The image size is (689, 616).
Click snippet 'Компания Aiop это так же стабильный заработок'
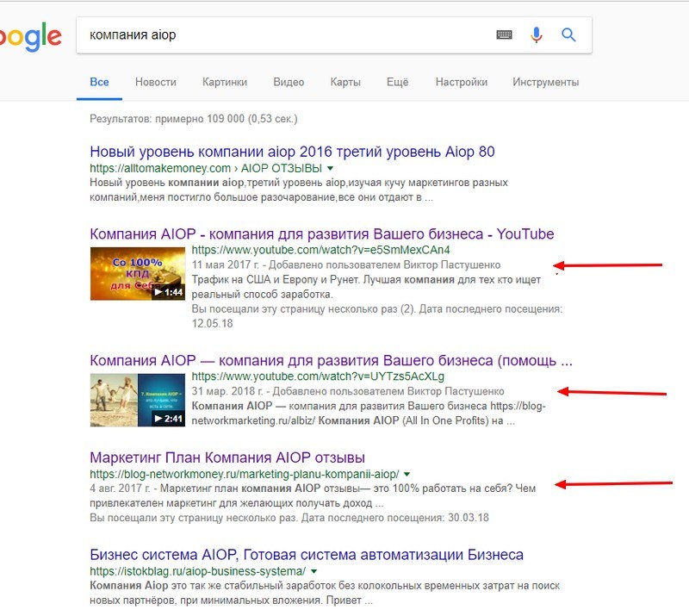click(x=325, y=593)
